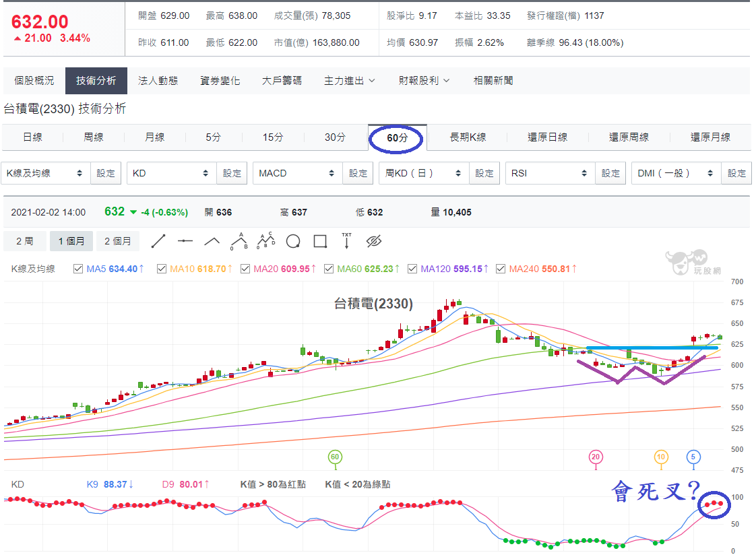Toggle the MA60 moving average checkbox
Viewport: 756px width, 559px height.
pos(329,269)
